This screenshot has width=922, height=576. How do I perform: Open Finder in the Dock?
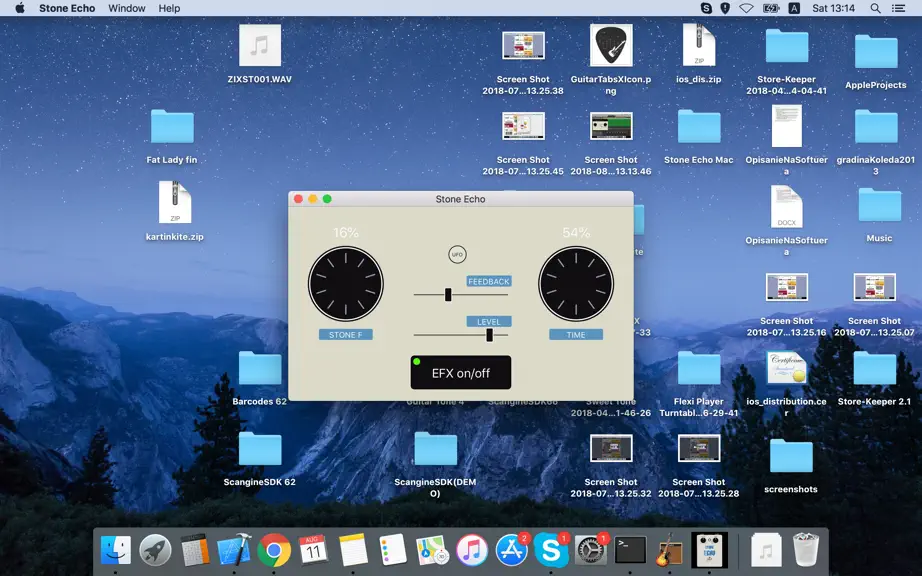tap(116, 551)
